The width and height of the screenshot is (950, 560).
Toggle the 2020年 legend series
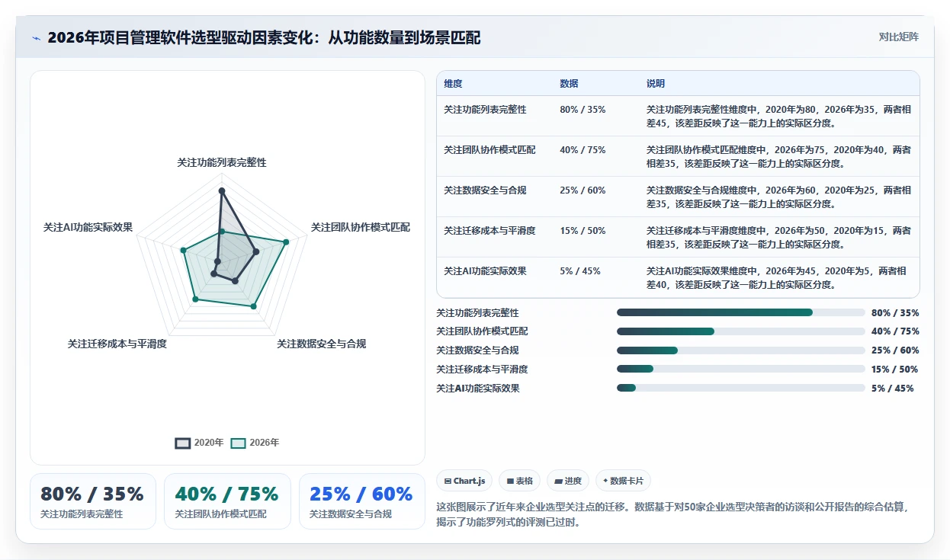pos(200,443)
